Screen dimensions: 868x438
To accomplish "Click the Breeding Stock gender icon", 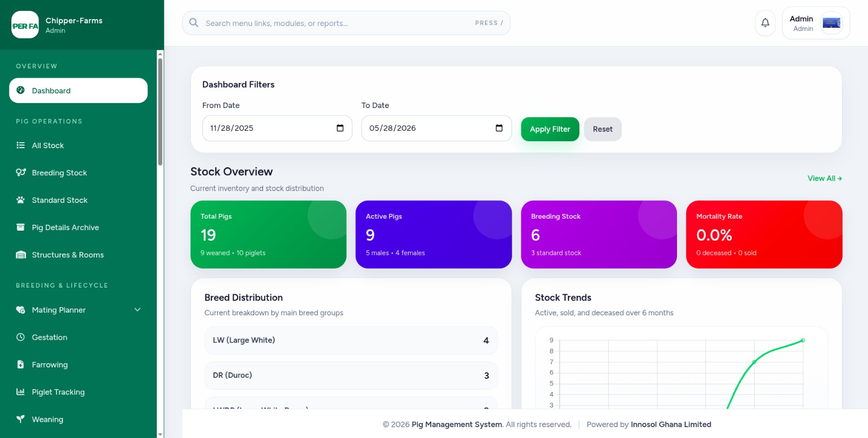I will 21,173.
